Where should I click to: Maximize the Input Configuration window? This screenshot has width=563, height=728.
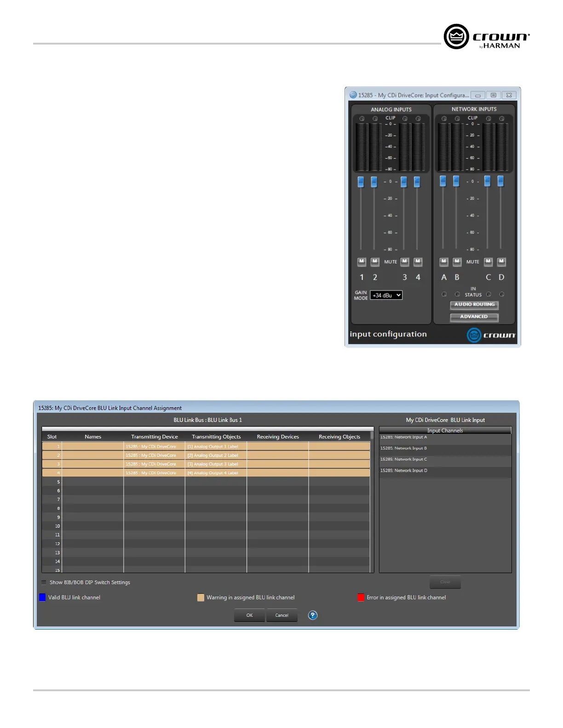(x=494, y=95)
